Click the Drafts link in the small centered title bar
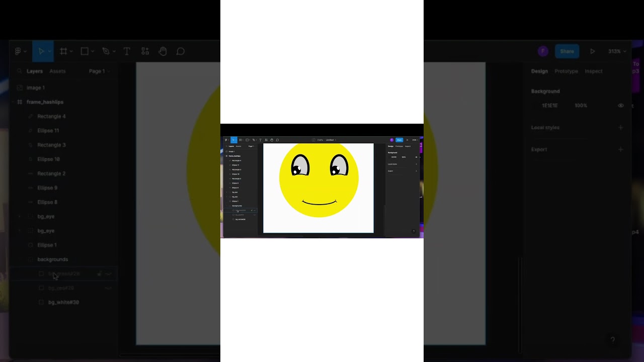This screenshot has height=362, width=644. [x=320, y=140]
